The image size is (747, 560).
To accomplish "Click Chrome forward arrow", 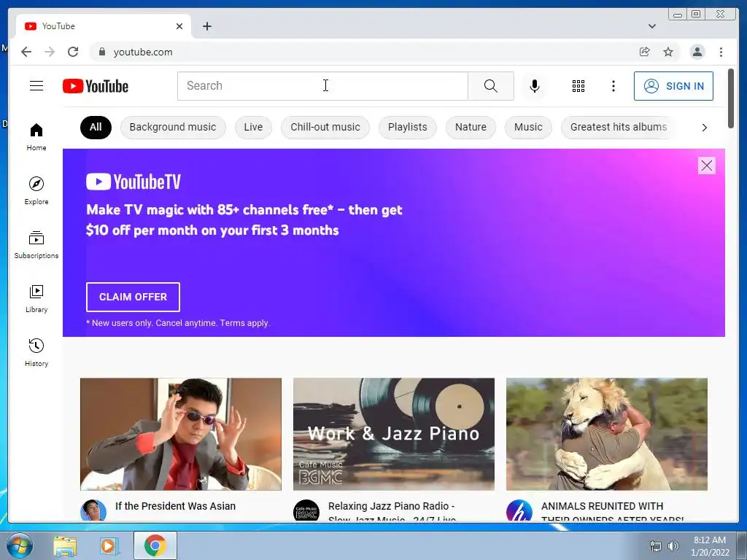I will (50, 52).
